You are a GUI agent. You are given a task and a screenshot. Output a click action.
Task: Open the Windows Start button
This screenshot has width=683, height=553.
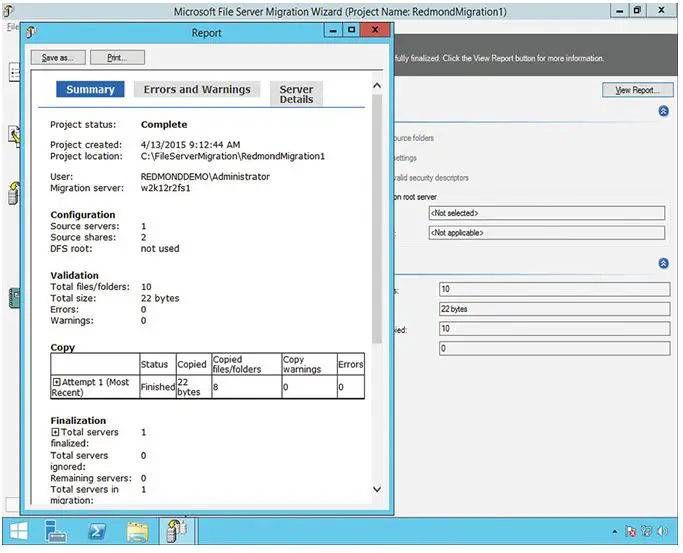point(19,531)
